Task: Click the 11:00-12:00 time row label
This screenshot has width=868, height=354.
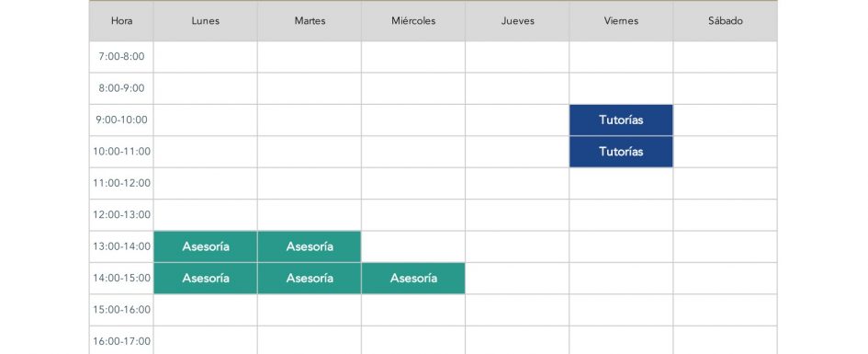Action: pyautogui.click(x=121, y=183)
